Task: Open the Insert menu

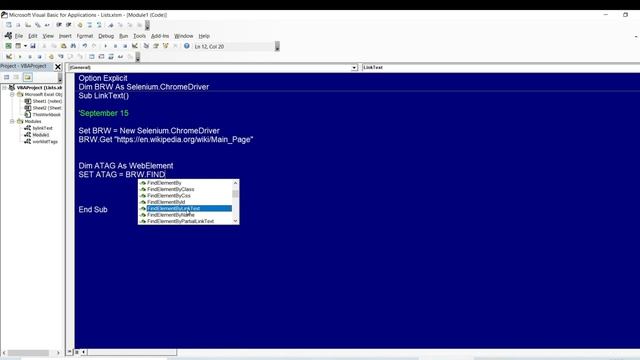Action: (x=65, y=36)
